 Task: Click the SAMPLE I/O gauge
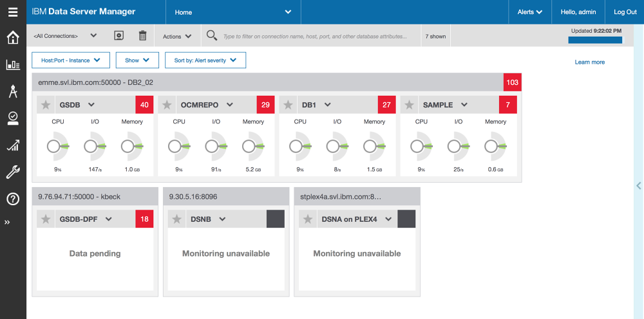(459, 147)
